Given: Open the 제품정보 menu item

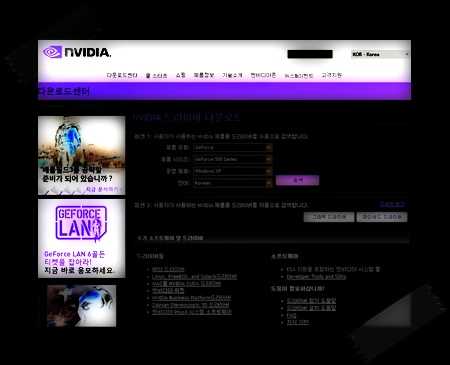Looking at the screenshot, I should point(204,75).
